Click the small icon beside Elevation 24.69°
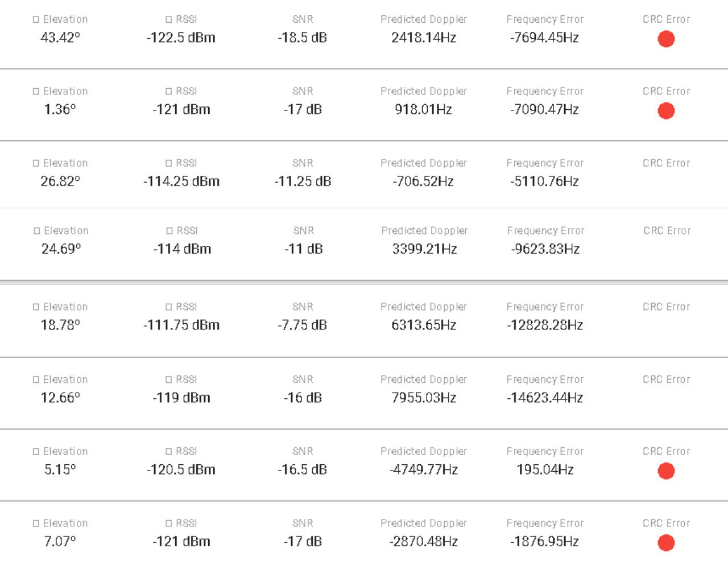 coord(37,231)
